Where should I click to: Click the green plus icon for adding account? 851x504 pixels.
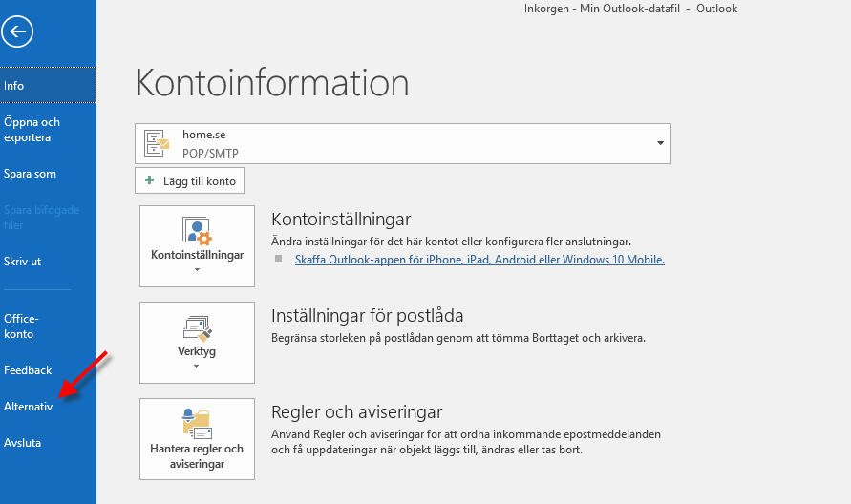tap(149, 180)
